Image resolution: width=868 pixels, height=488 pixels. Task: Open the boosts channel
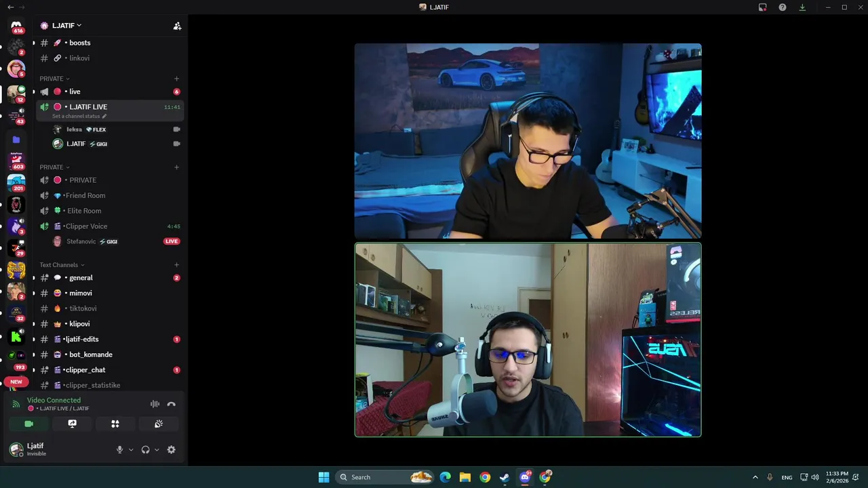click(109, 43)
